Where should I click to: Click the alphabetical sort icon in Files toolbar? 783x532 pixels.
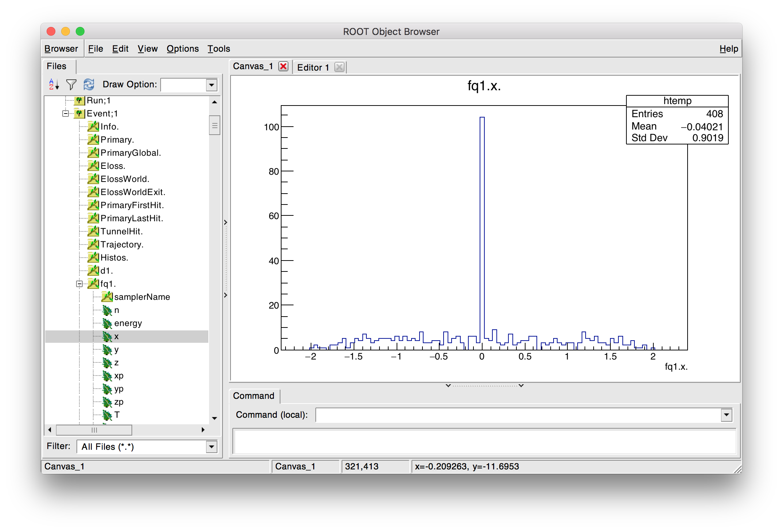[54, 84]
